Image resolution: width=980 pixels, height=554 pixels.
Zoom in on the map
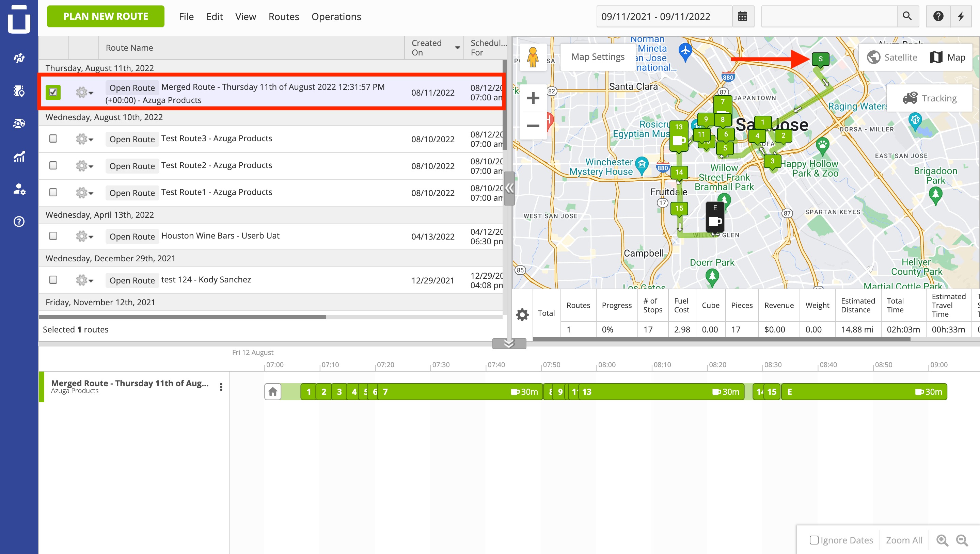point(533,98)
